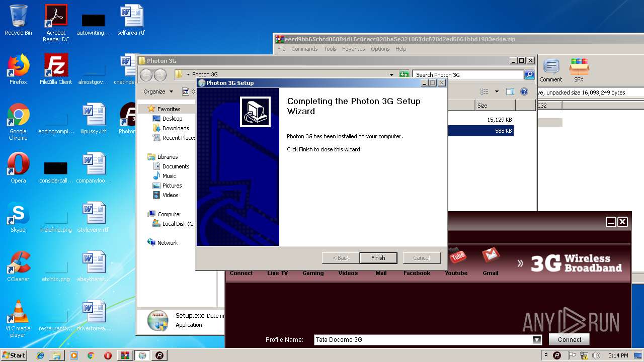The image size is (644, 362).
Task: Open the view options dropdown arrow in Explorer
Action: pyautogui.click(x=497, y=92)
